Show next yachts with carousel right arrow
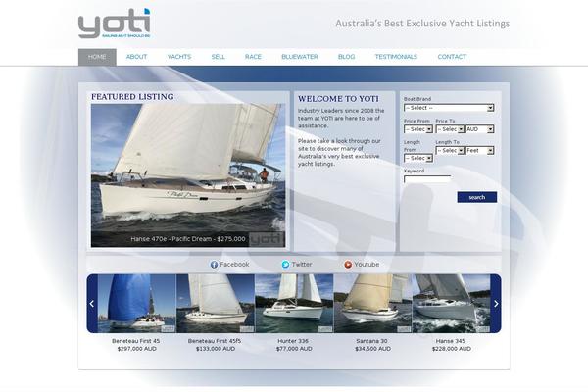 pos(496,304)
